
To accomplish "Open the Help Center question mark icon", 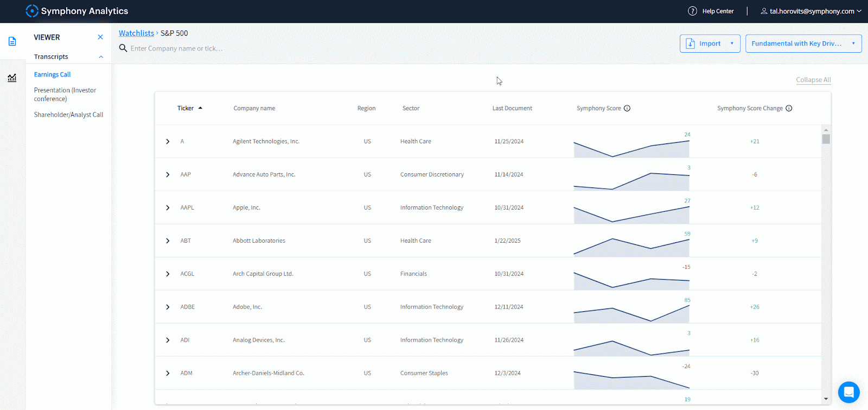I will pos(692,11).
